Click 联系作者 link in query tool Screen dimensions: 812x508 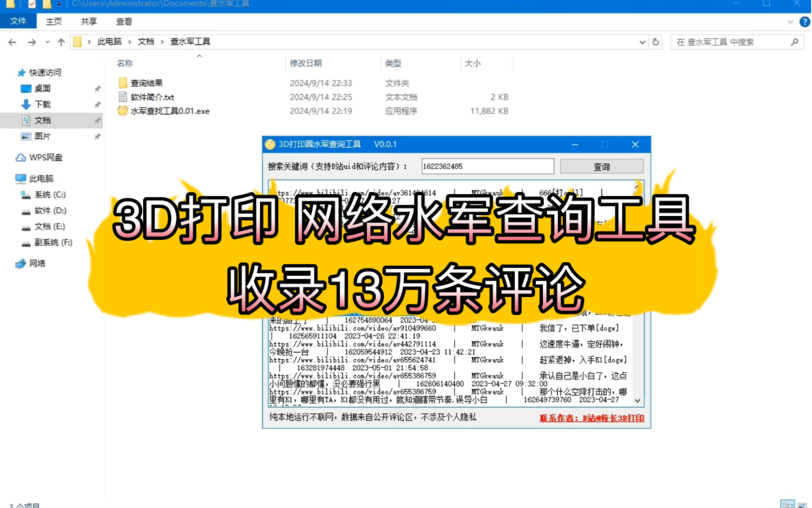(x=591, y=418)
